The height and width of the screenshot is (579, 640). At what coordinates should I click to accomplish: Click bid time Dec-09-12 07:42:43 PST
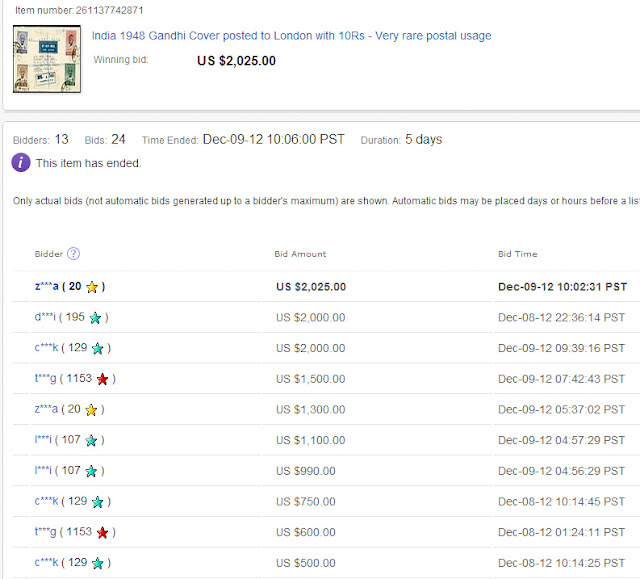tap(561, 379)
